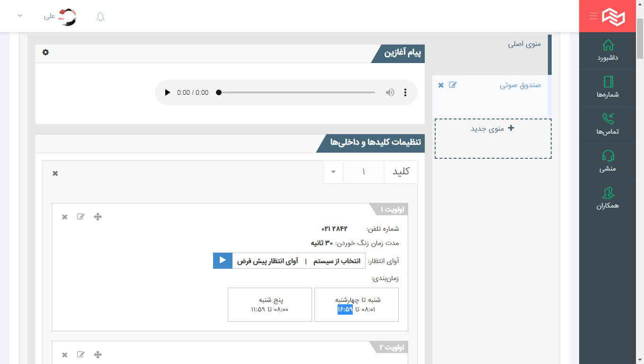Delete the صندوق صوتی menu item
The image size is (644, 364).
pos(441,85)
